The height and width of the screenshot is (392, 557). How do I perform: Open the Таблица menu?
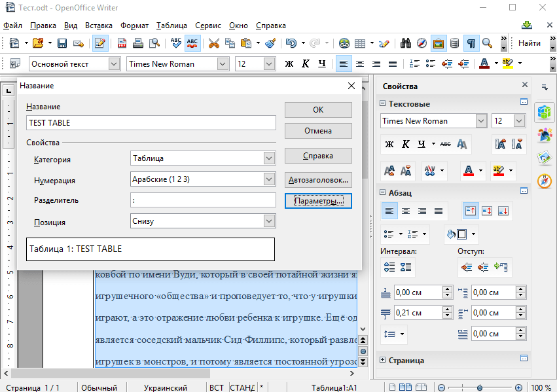(171, 26)
